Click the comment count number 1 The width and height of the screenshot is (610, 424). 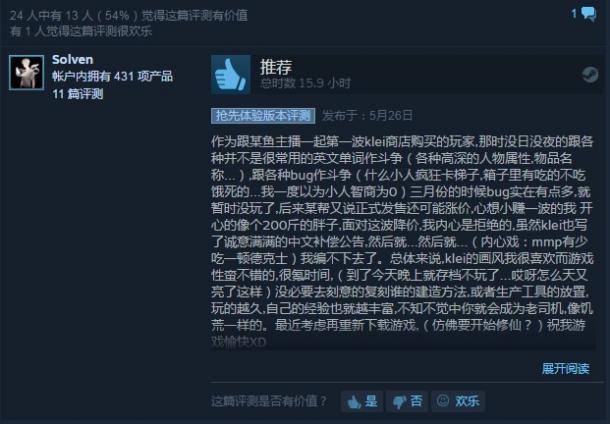(x=574, y=14)
